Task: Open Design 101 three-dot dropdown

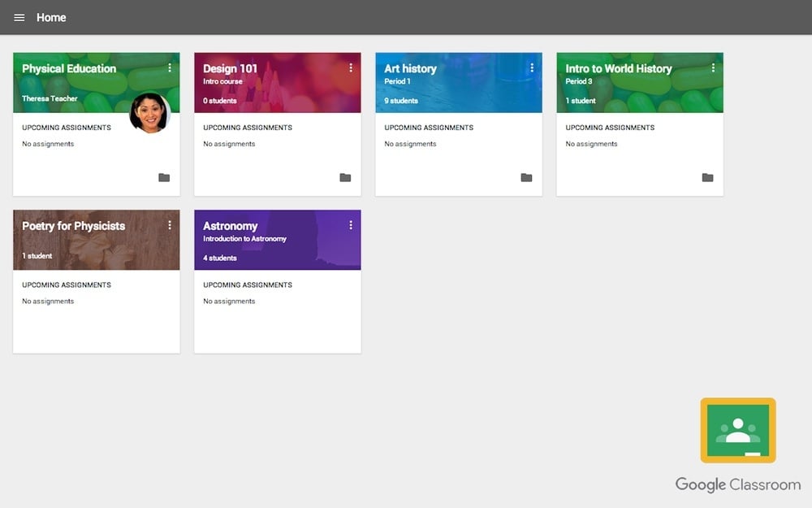Action: [352, 67]
